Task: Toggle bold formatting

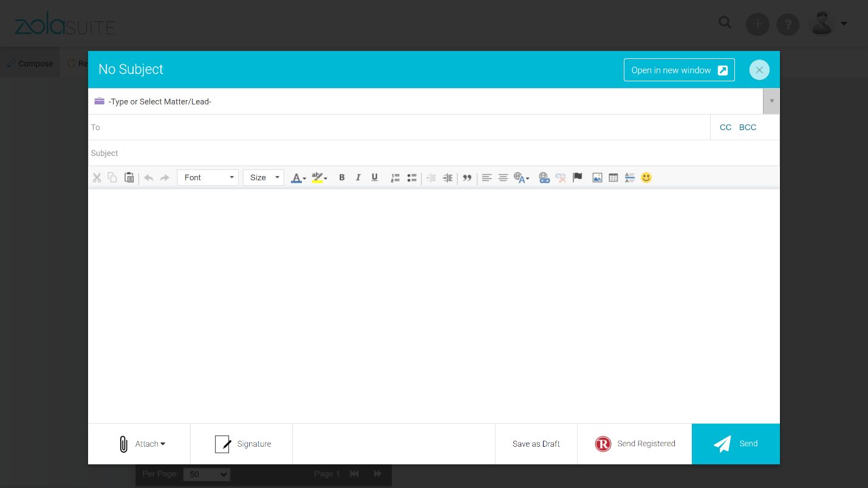Action: [342, 178]
